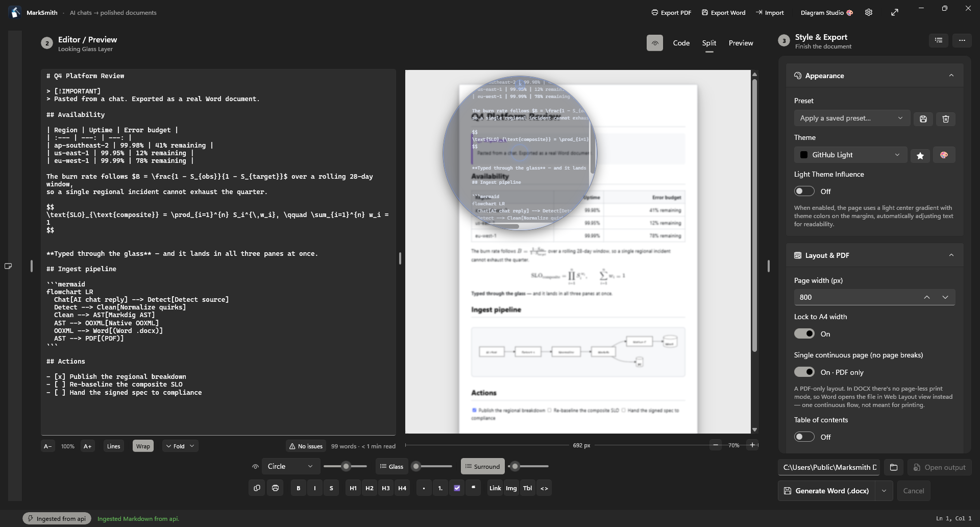This screenshot has width=980, height=527.
Task: Open the settings gear in the title bar
Action: pyautogui.click(x=869, y=13)
